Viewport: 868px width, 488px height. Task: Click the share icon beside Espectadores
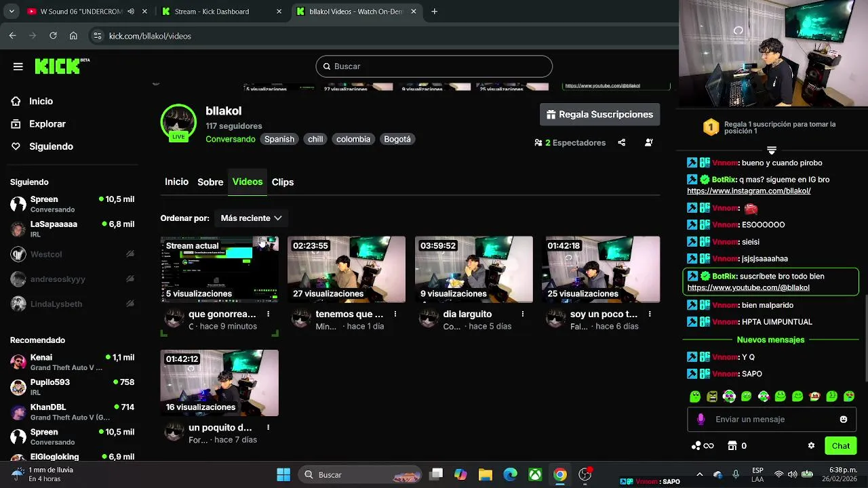point(622,142)
